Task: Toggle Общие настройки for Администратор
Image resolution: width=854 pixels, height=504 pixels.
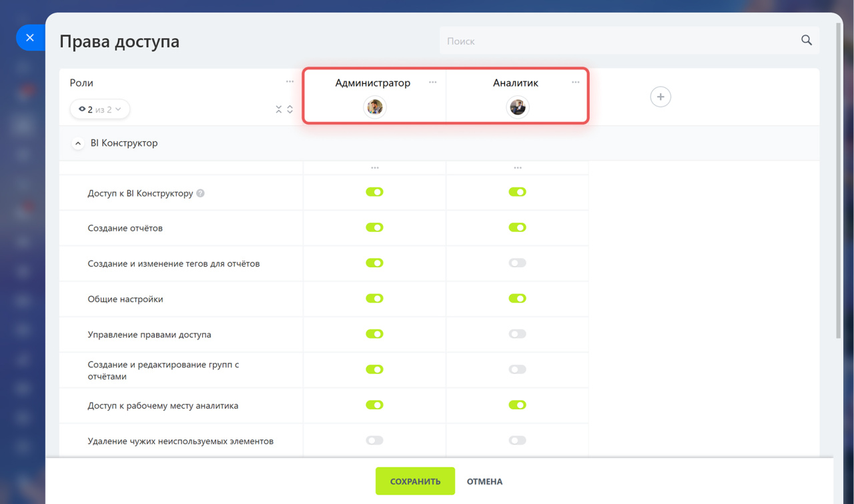Action: coord(374,299)
